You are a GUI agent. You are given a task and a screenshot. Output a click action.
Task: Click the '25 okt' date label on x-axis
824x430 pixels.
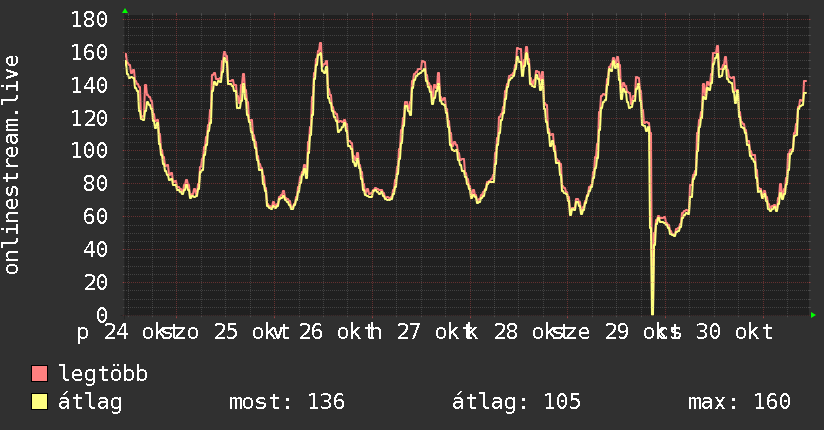click(245, 332)
